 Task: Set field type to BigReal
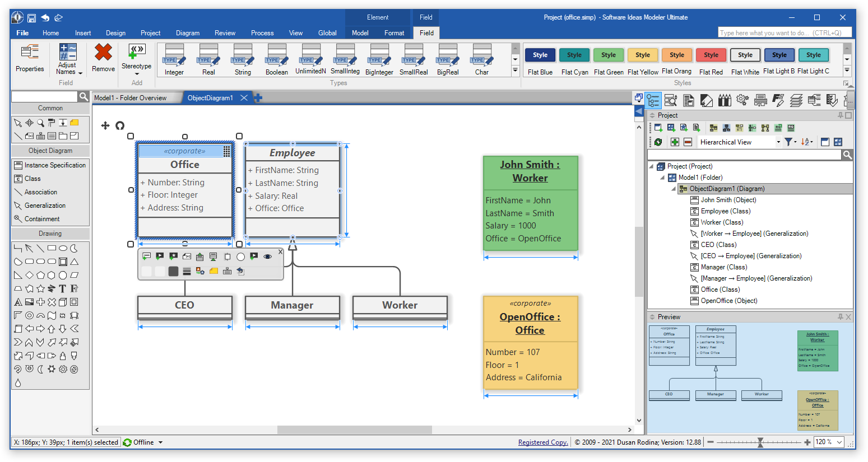coord(448,60)
